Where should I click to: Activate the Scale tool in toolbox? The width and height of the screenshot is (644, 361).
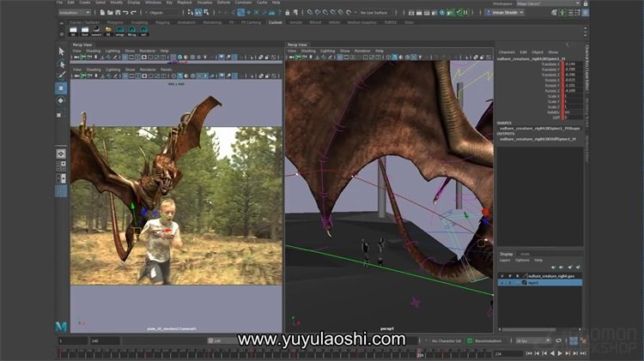click(59, 115)
